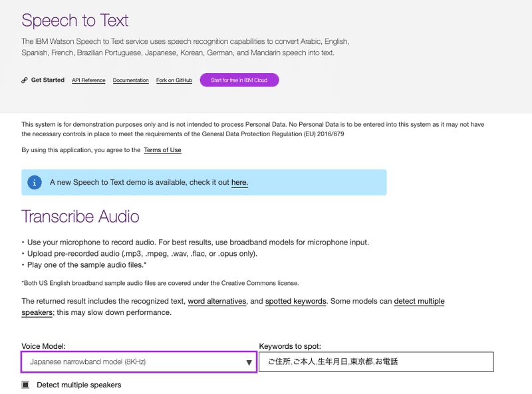Viewport: 532px width, 394px height.
Task: Toggle the Detect multiple speakers checkbox
Action: (25, 385)
